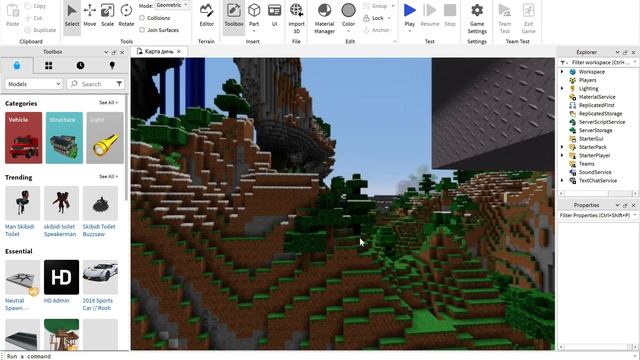This screenshot has height=360, width=640.
Task: Open the Material Manager
Action: (324, 18)
